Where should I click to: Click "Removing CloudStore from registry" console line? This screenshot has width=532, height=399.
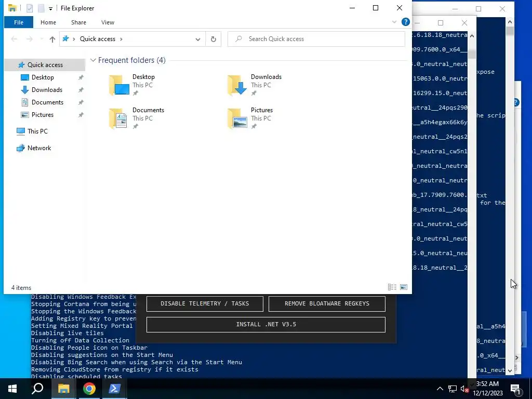pyautogui.click(x=115, y=369)
